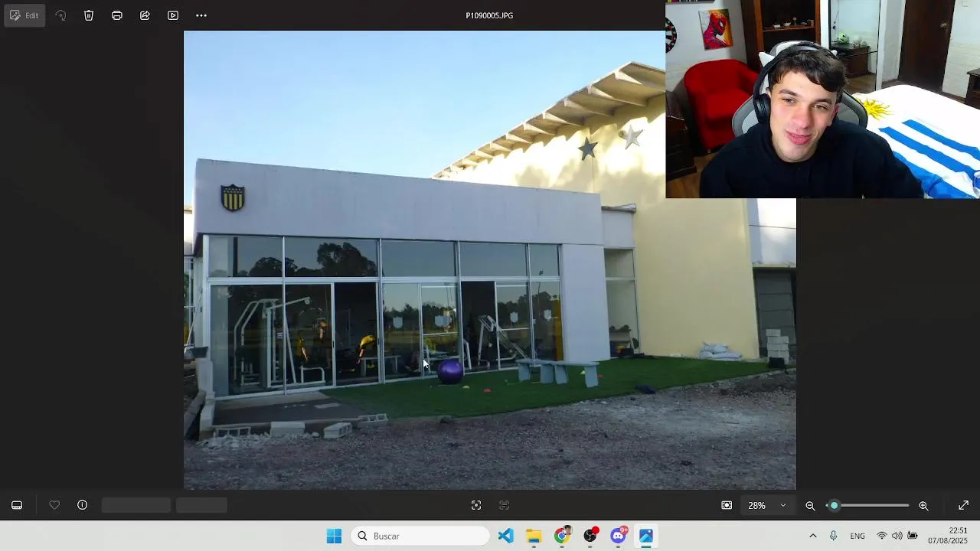The height and width of the screenshot is (551, 980).
Task: Print the photo via printer icon
Action: (116, 15)
